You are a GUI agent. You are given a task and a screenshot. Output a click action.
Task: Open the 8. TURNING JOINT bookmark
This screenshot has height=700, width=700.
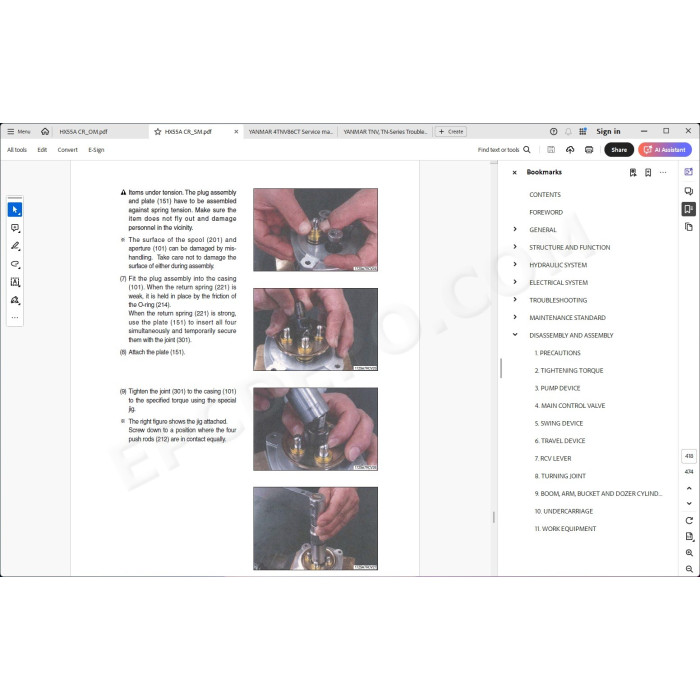pos(560,476)
